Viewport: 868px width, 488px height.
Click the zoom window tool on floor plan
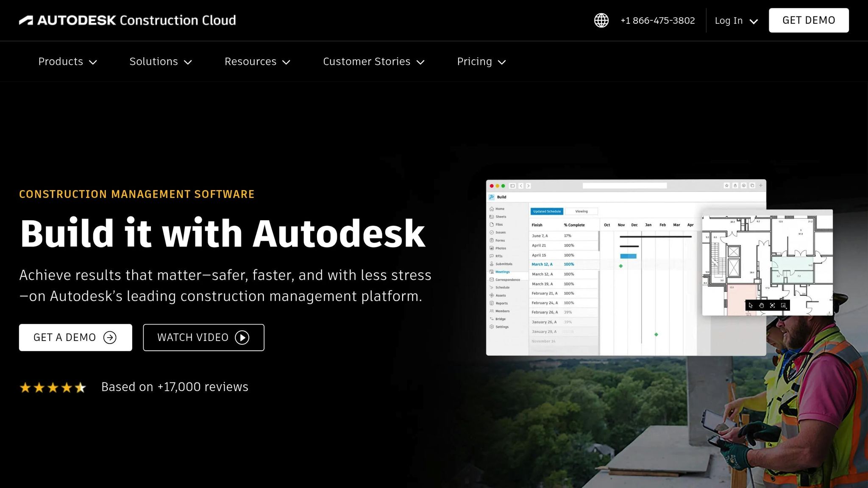coord(784,305)
